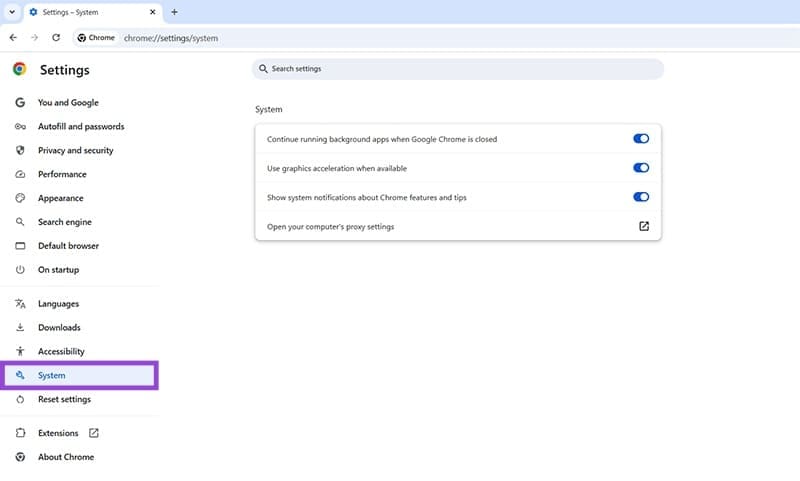Open the tab search dropdown arrow
The image size is (800, 481).
[10, 12]
